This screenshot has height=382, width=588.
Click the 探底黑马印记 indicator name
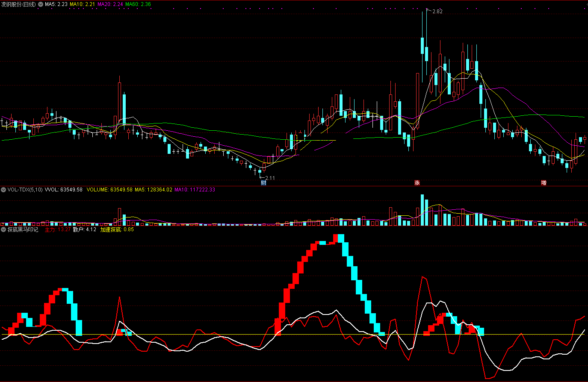click(23, 230)
